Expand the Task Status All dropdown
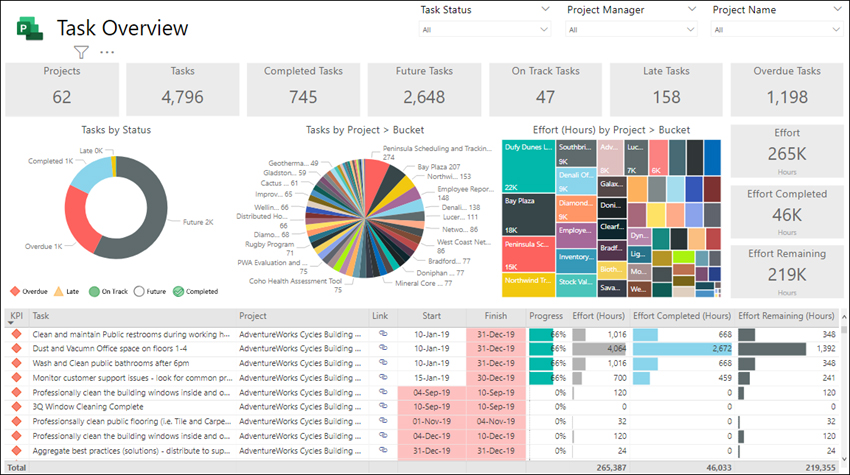The width and height of the screenshot is (850, 475). [485, 29]
